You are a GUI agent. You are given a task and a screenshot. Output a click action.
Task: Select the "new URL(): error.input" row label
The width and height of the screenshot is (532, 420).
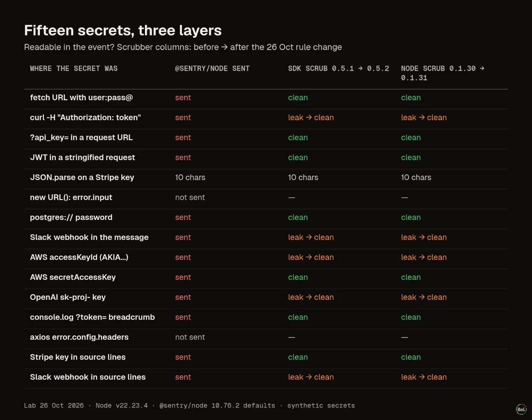point(71,197)
